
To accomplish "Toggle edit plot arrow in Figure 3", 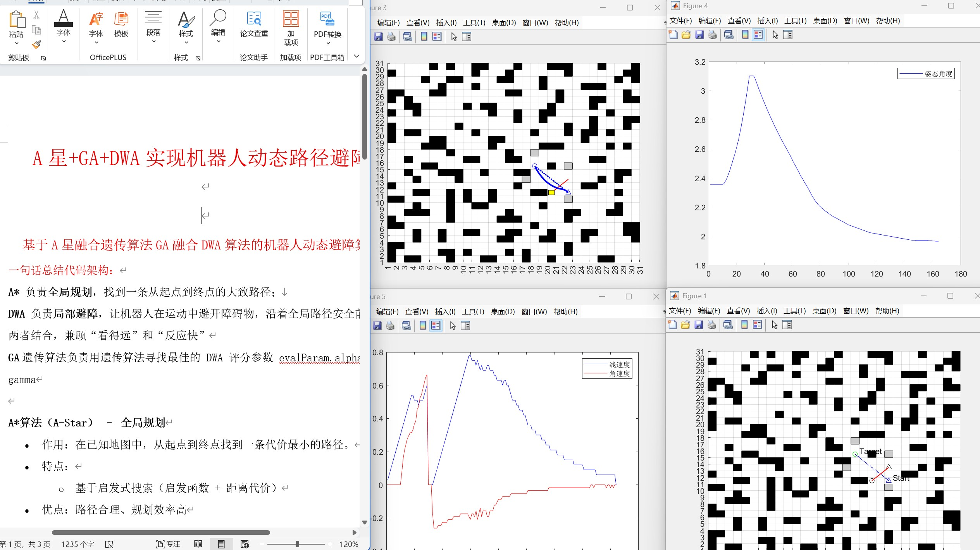I will click(x=454, y=37).
